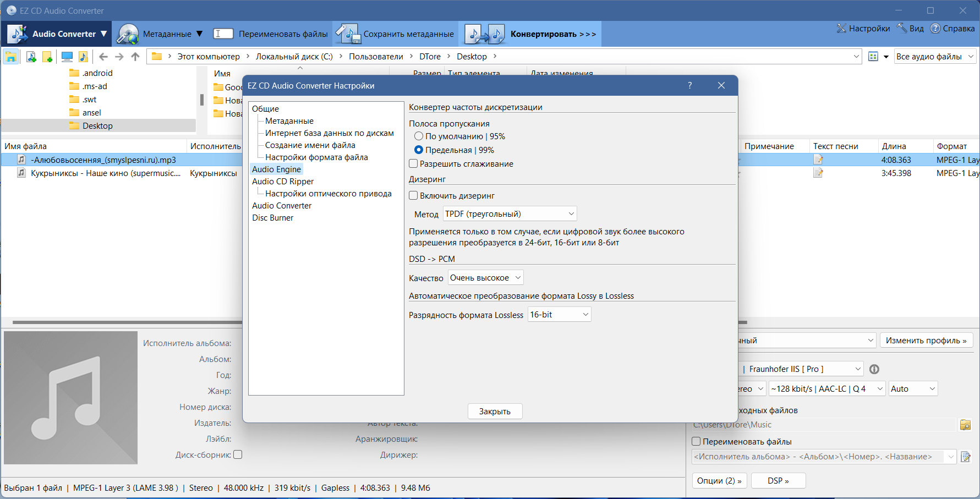Click the navigate up arrow icon

coord(135,56)
